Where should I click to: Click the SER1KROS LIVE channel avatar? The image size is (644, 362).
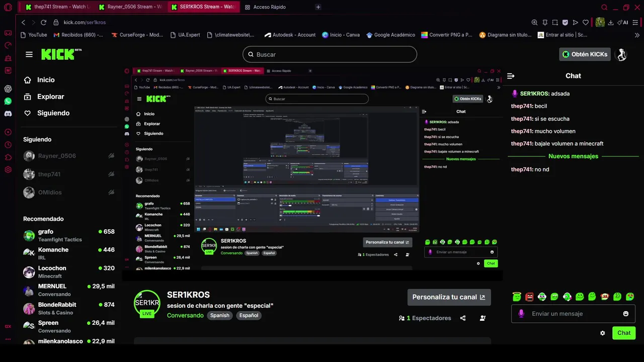click(147, 304)
